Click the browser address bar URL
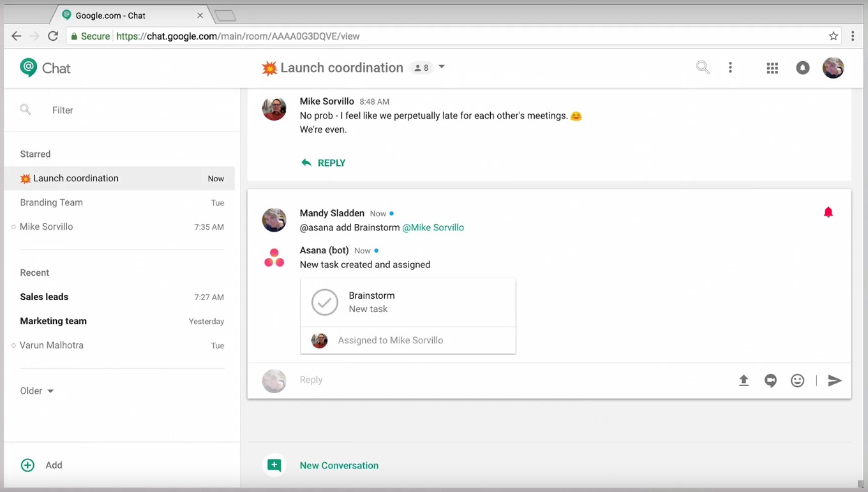 (238, 36)
